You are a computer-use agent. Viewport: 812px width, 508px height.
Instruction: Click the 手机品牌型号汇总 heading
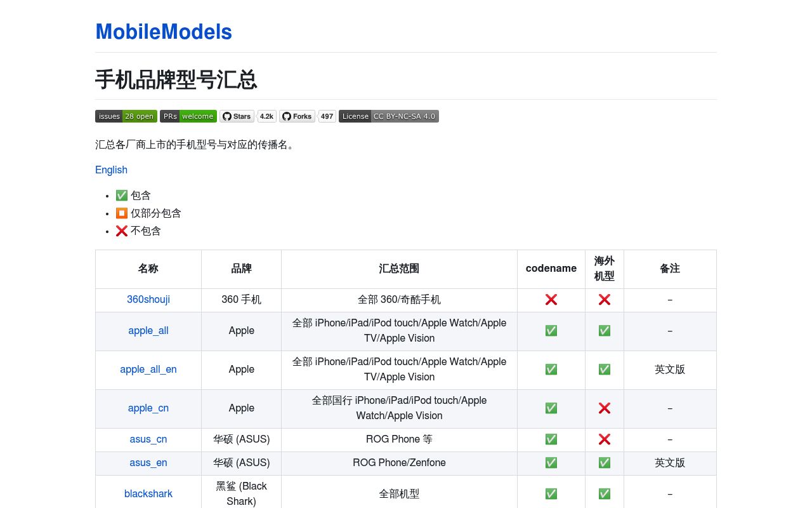pyautogui.click(x=176, y=80)
